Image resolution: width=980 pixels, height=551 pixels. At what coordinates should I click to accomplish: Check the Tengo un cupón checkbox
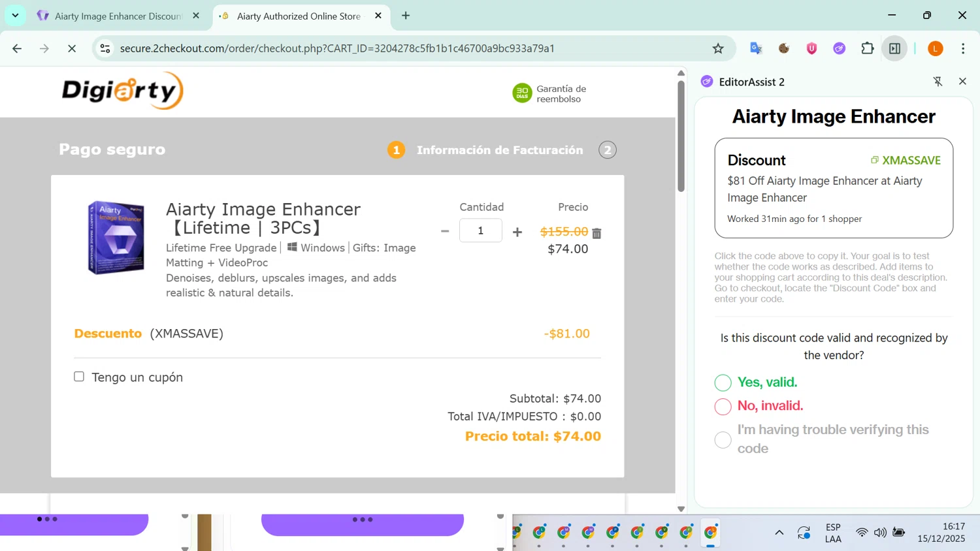(79, 377)
